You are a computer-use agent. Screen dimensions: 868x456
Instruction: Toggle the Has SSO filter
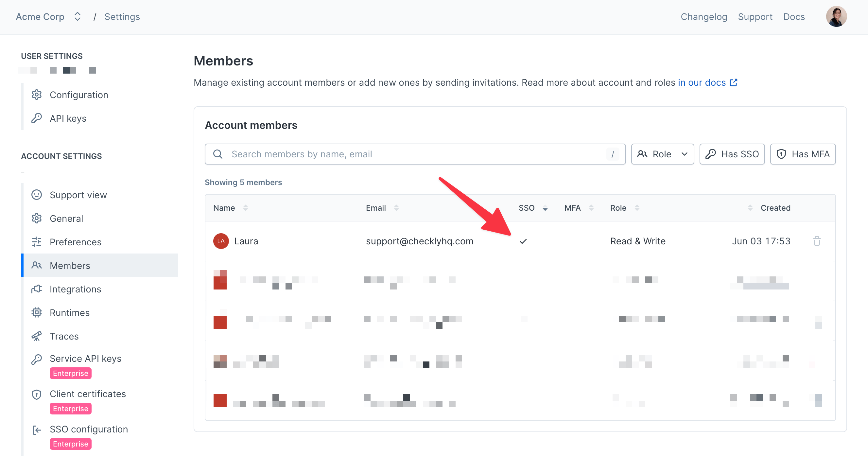(x=732, y=154)
